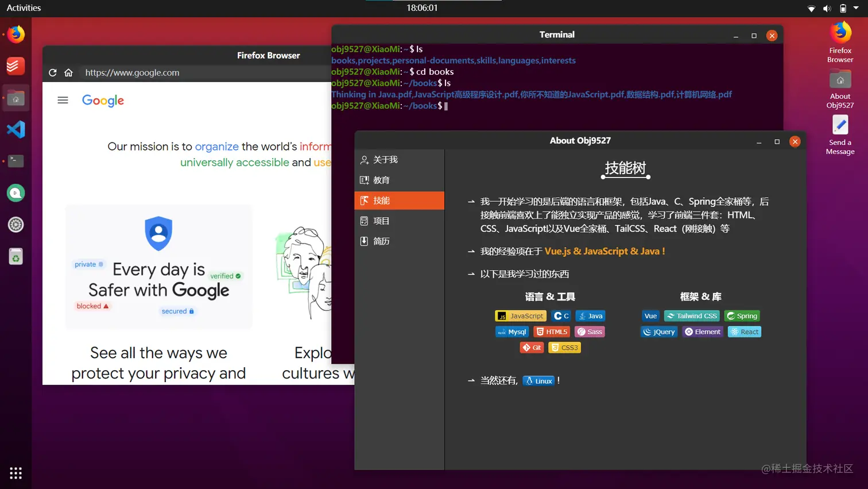Screen dimensions: 868x489
Task: Click the Spring badge
Action: 742,315
